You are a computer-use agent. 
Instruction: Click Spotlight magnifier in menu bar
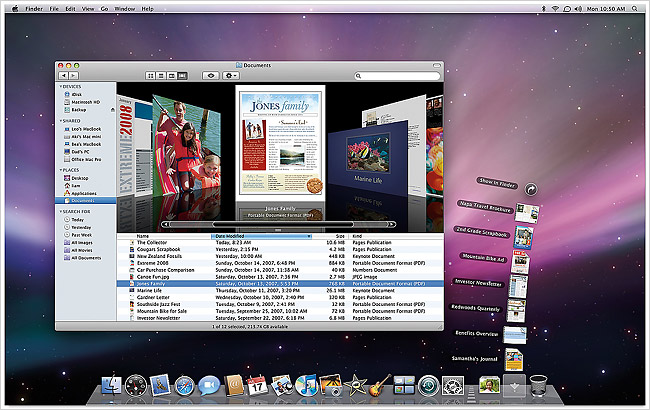635,8
